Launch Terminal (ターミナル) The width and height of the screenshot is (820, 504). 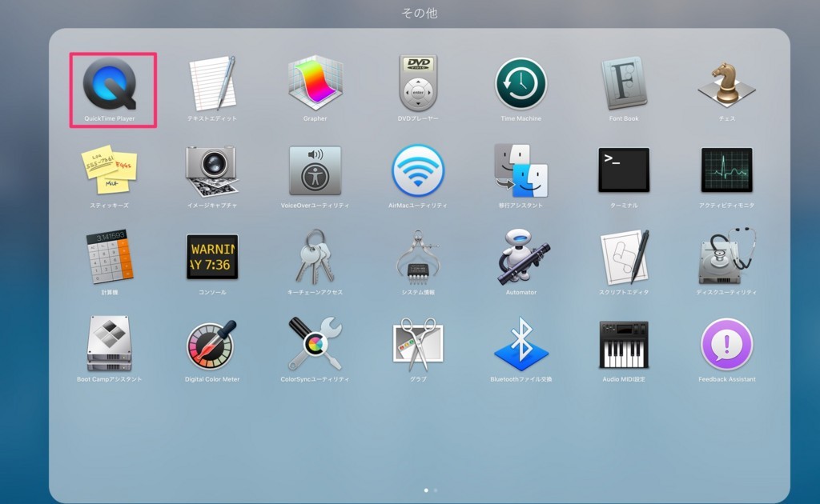click(623, 170)
